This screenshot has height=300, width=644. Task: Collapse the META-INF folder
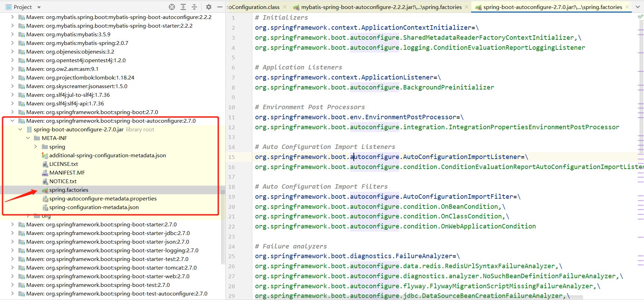tap(28, 138)
